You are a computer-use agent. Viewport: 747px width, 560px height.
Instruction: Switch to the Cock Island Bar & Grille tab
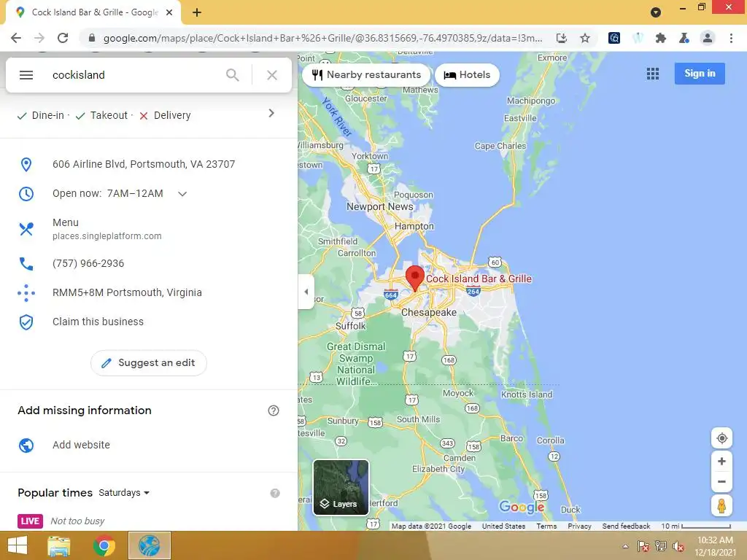94,12
